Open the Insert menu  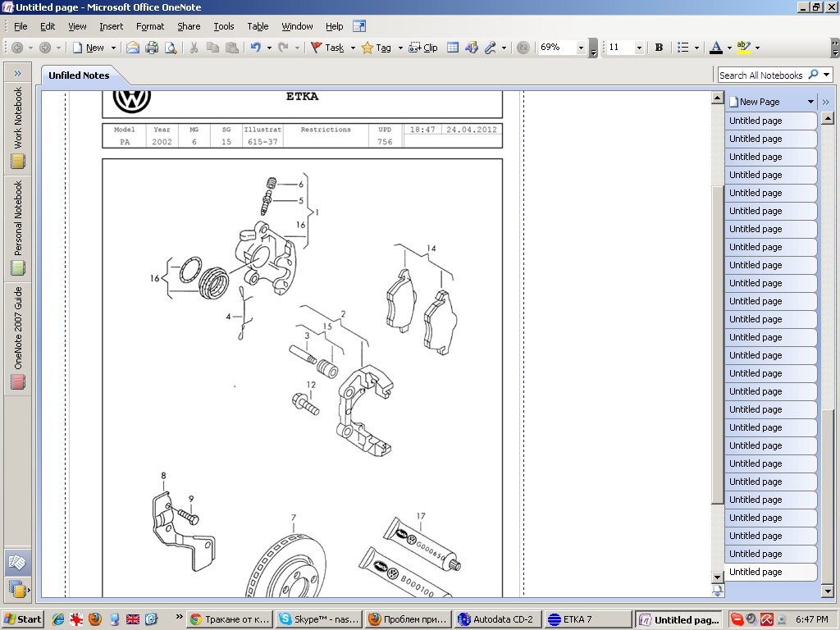pyautogui.click(x=111, y=26)
